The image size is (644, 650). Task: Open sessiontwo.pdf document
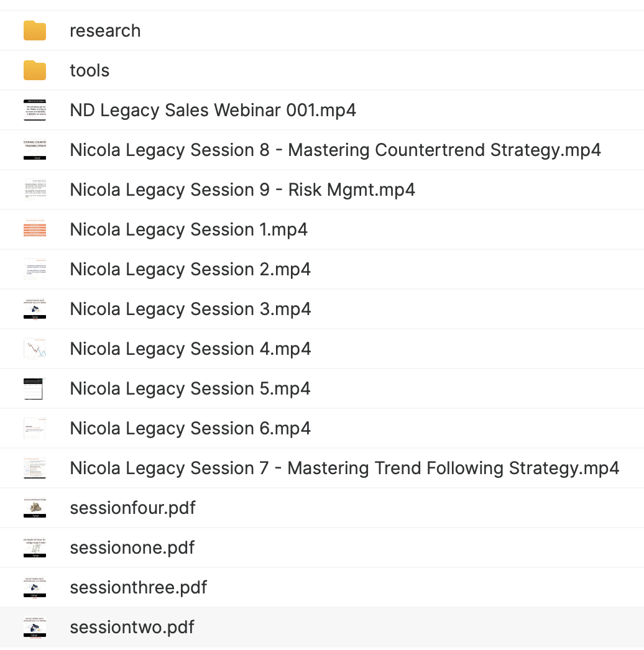[x=132, y=627]
